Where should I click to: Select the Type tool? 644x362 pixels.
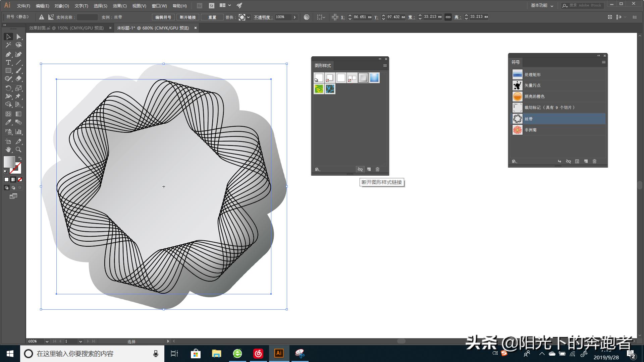click(x=8, y=63)
